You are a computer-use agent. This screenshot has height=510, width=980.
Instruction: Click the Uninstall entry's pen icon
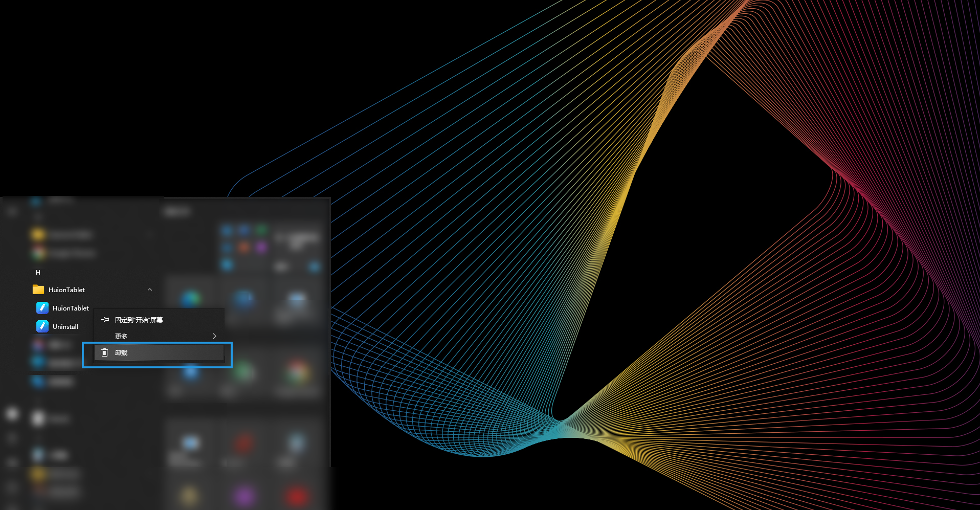tap(42, 326)
